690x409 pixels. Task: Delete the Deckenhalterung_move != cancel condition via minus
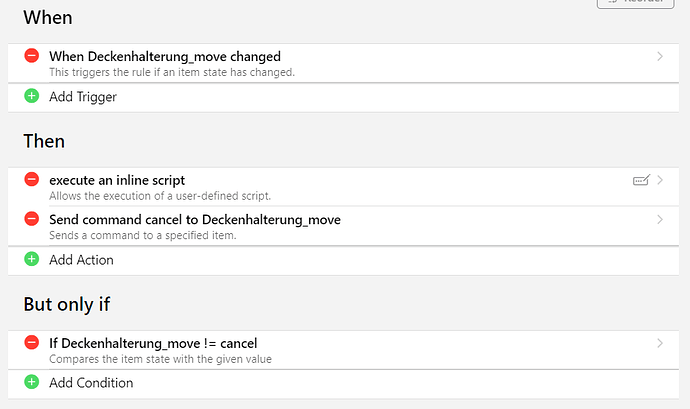[x=32, y=344]
